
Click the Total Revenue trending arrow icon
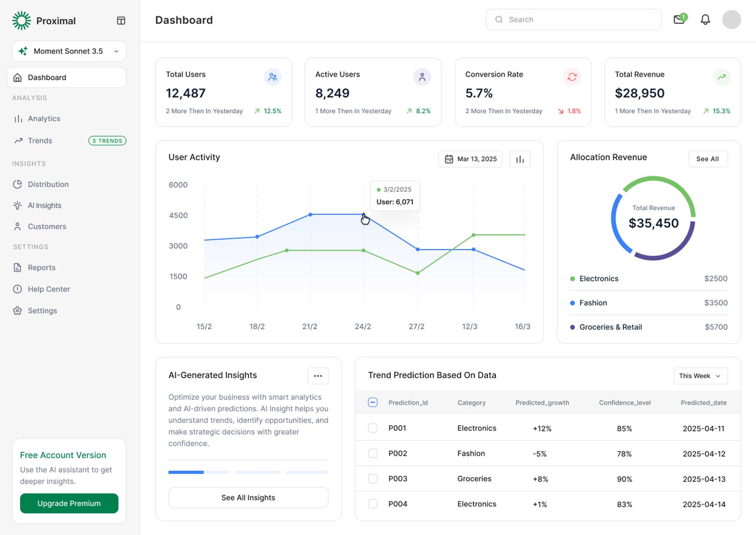click(721, 77)
